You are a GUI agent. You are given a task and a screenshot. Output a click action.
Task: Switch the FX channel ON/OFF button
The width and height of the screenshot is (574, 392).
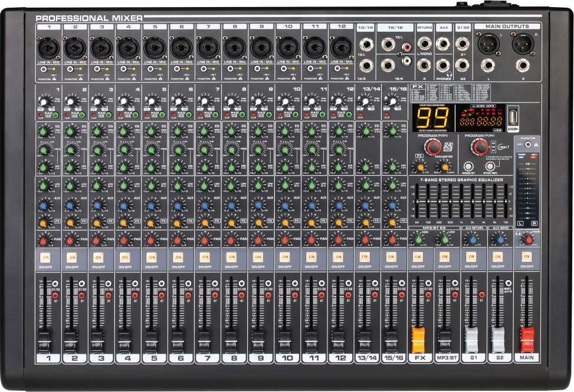pyautogui.click(x=418, y=258)
